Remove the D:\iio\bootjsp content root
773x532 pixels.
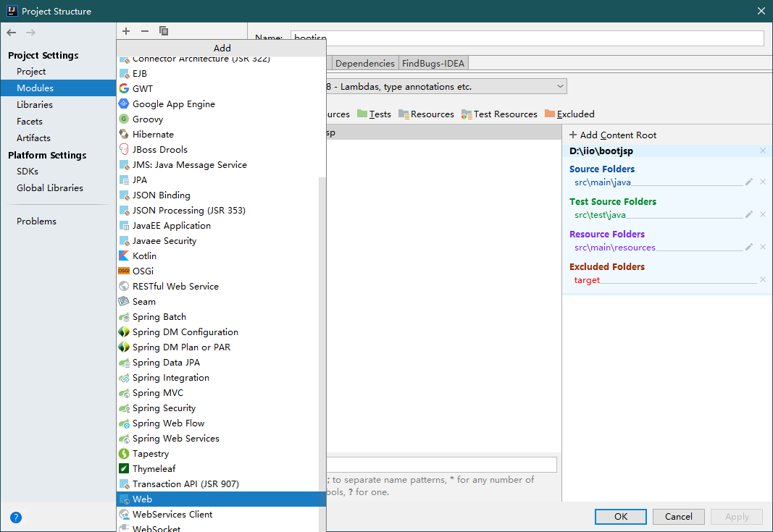(x=763, y=151)
